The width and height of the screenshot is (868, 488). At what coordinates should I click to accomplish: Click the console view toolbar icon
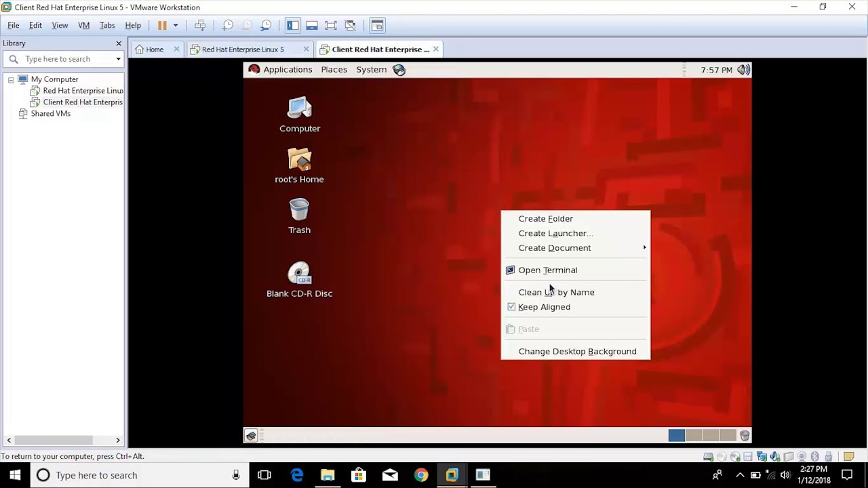pos(378,26)
